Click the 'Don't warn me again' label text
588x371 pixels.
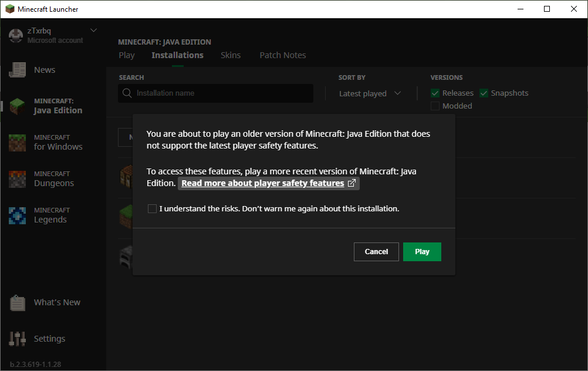pyautogui.click(x=320, y=208)
